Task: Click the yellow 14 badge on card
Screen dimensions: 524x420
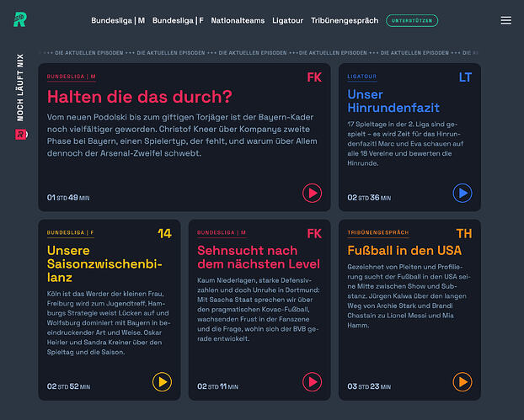Action: click(x=164, y=233)
